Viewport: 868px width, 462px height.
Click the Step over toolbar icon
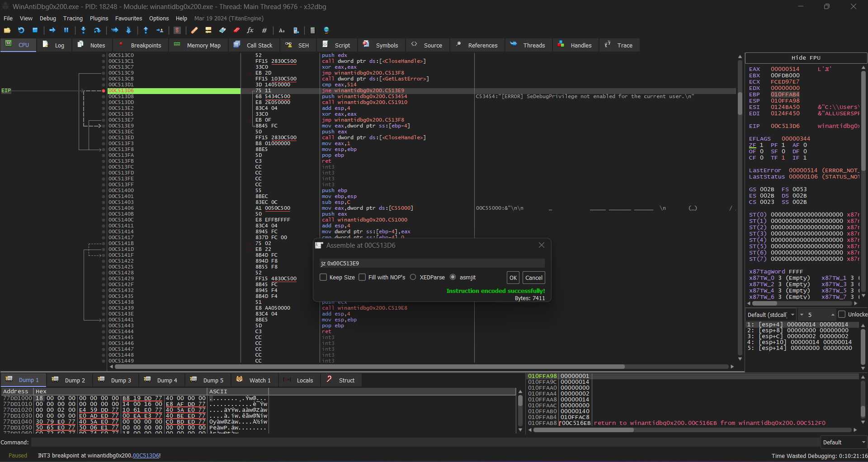97,30
